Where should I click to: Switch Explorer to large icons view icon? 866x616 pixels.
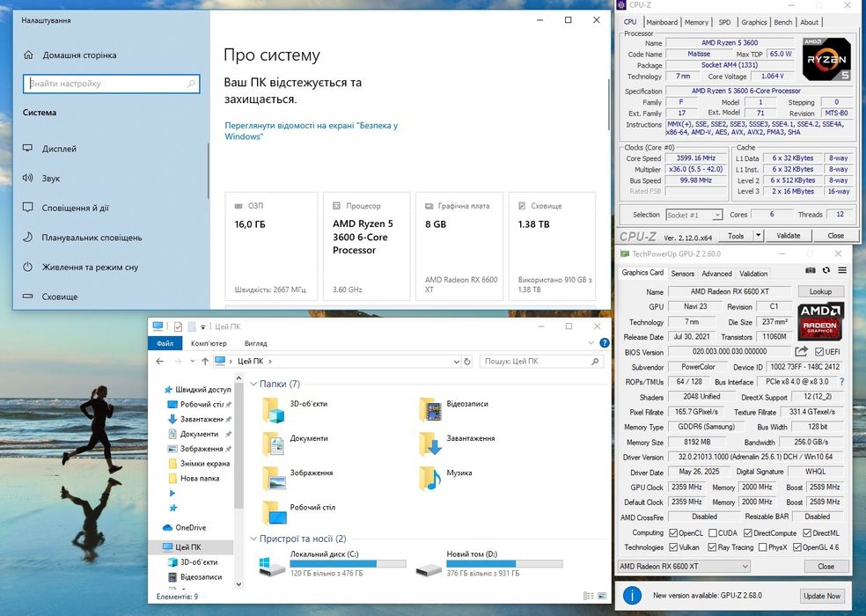pyautogui.click(x=601, y=596)
